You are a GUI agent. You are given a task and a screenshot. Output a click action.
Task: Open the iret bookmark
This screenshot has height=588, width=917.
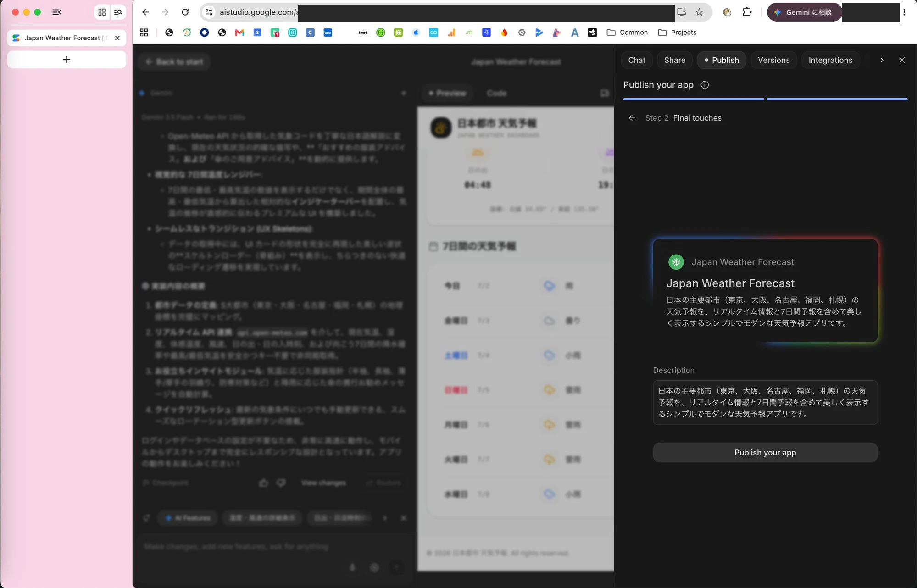pyautogui.click(x=363, y=33)
